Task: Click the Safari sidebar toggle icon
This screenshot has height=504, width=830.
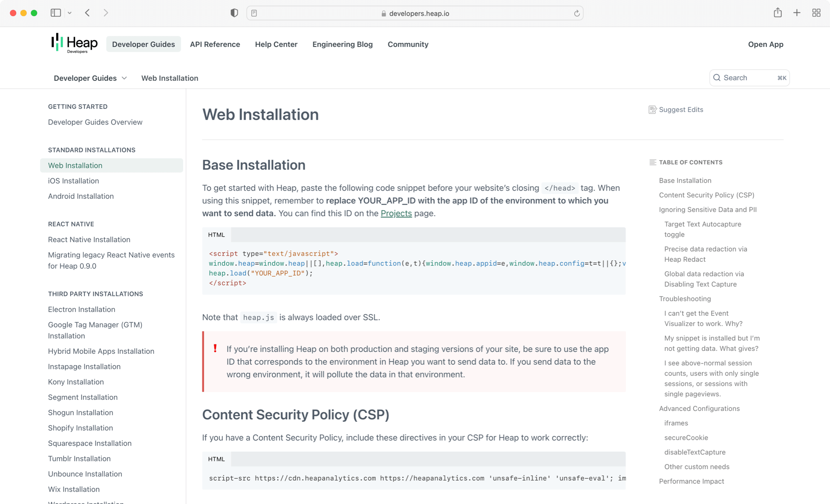Action: click(x=55, y=13)
